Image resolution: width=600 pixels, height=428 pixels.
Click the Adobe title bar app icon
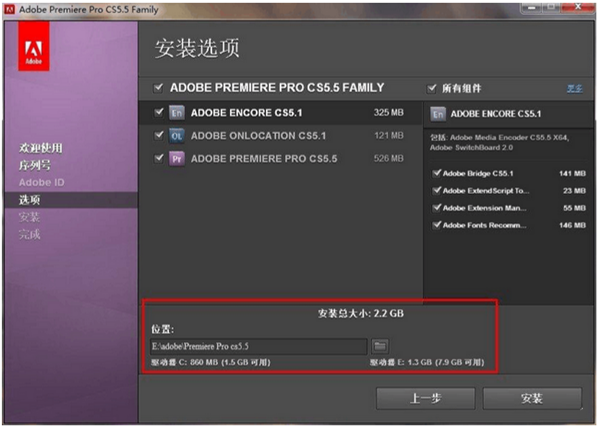9,9
